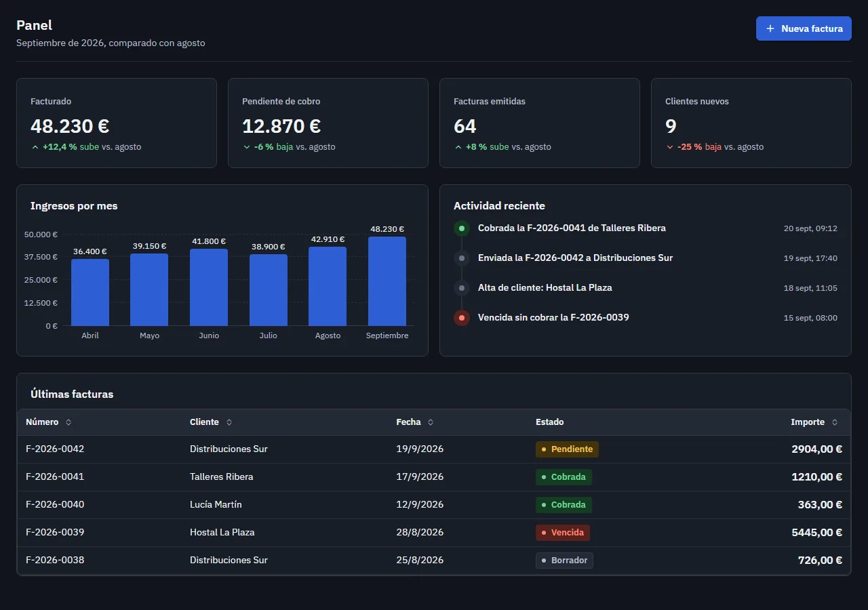868x610 pixels.
Task: Sort table by Fecha column
Action: [415, 422]
